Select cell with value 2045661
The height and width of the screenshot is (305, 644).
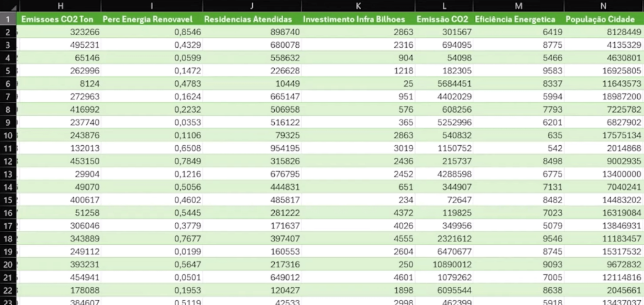604,291
